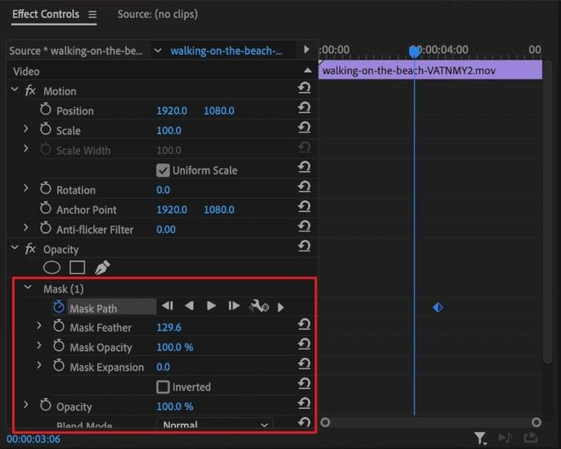The image size is (561, 449).
Task: Switch to the Source (no clips) tab
Action: tap(157, 14)
